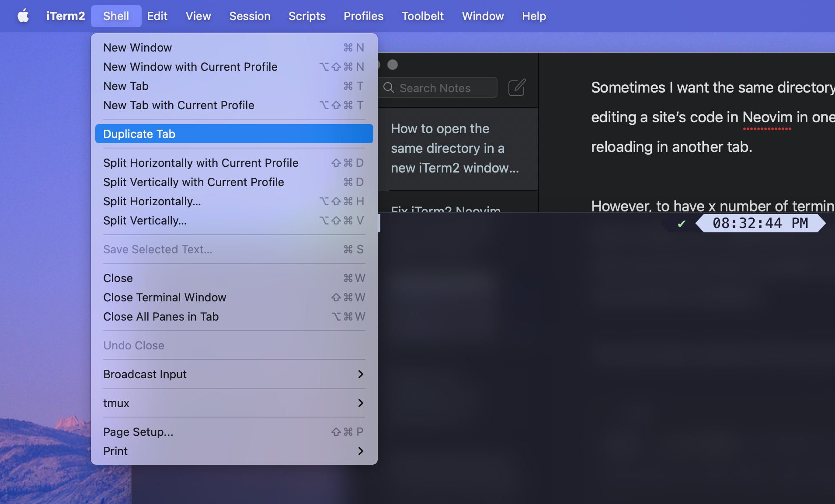Select the note about opening same directory
The height and width of the screenshot is (504, 835).
[x=455, y=148]
